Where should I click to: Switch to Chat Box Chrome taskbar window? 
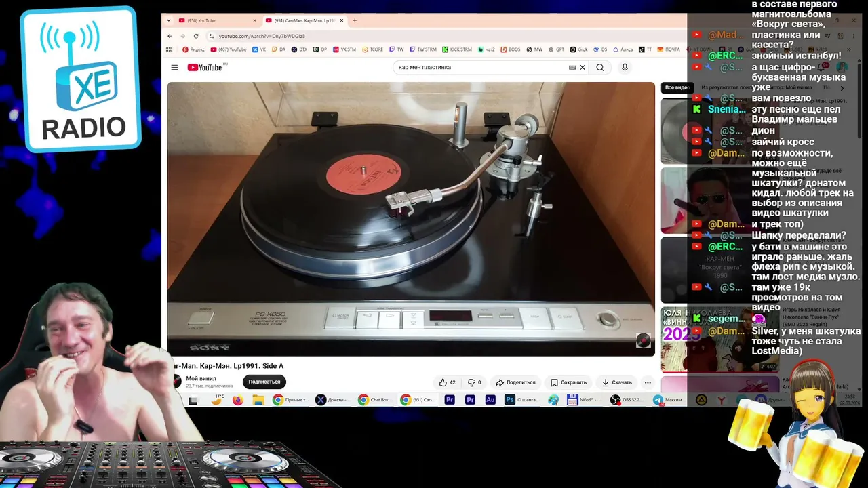point(376,400)
